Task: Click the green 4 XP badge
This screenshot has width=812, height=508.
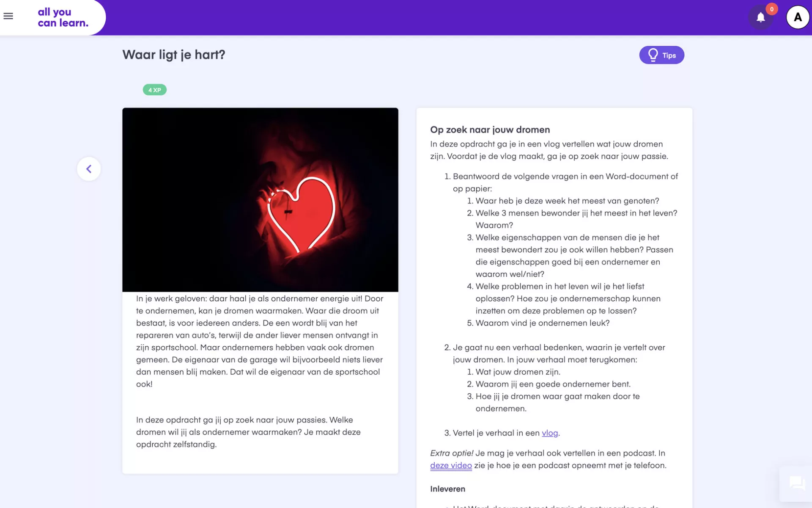Action: [154, 90]
